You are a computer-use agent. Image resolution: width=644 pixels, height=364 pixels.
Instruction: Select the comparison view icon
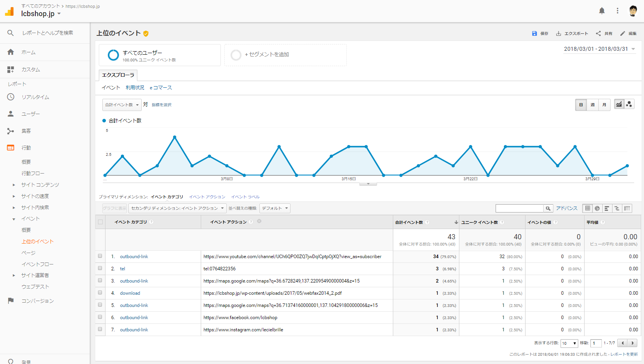tap(617, 208)
